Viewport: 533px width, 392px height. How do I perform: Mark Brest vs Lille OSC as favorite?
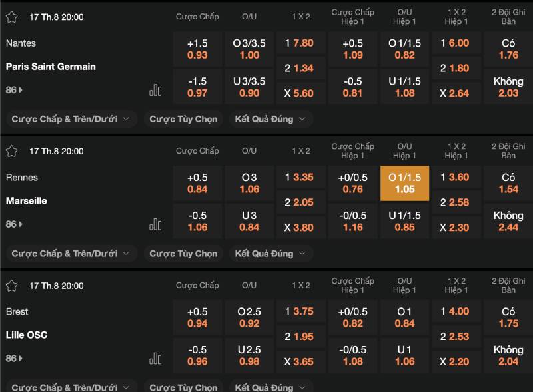click(x=11, y=286)
